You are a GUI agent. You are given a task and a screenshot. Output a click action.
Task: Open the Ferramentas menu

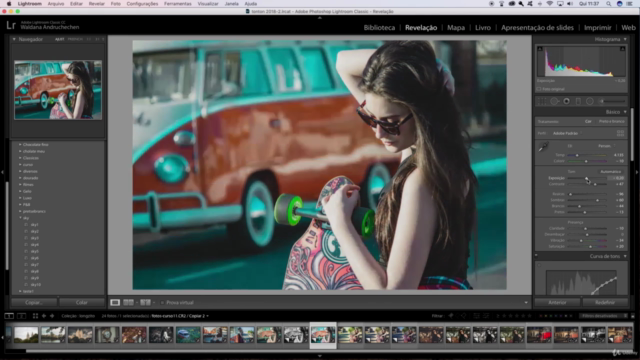(x=178, y=4)
